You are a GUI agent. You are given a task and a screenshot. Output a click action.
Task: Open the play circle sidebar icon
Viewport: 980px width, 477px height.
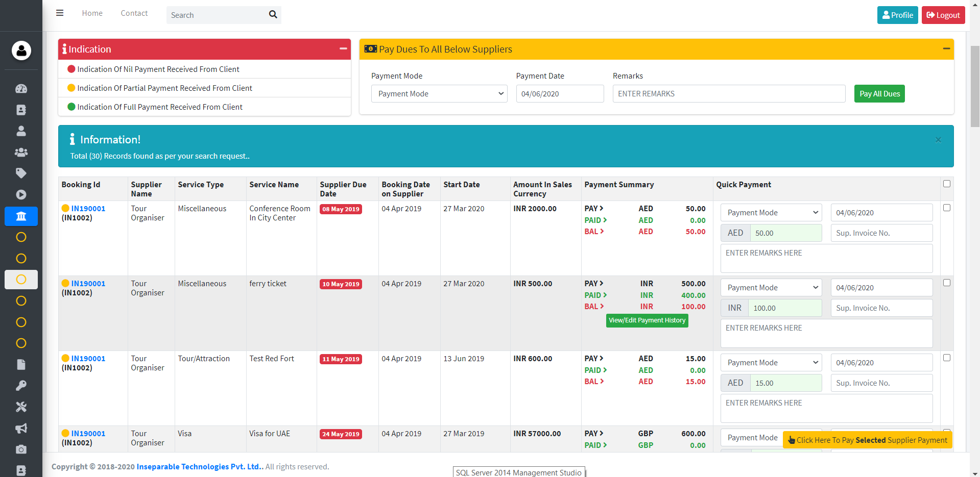[x=21, y=194]
